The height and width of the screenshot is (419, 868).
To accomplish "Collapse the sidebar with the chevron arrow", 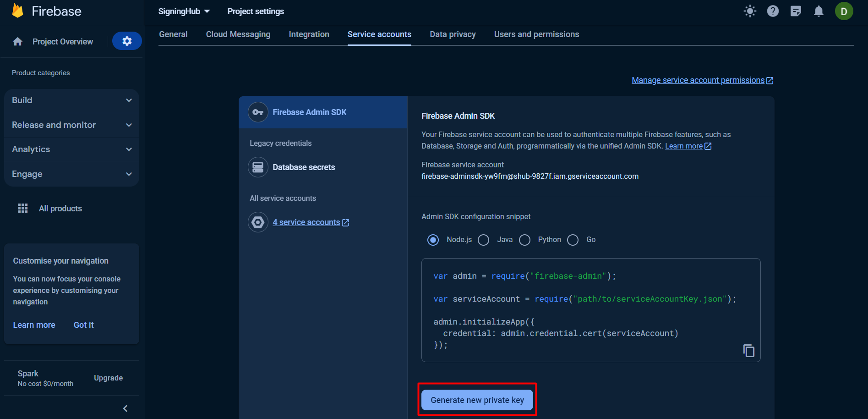I will click(126, 408).
